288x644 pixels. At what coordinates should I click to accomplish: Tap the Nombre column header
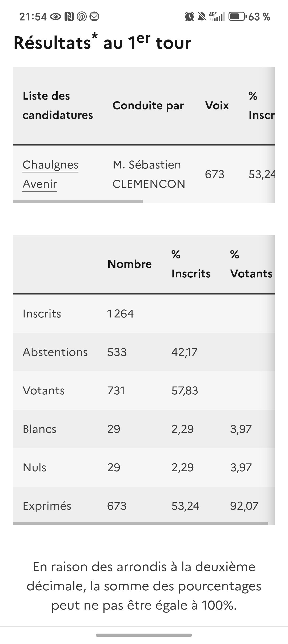tap(130, 264)
